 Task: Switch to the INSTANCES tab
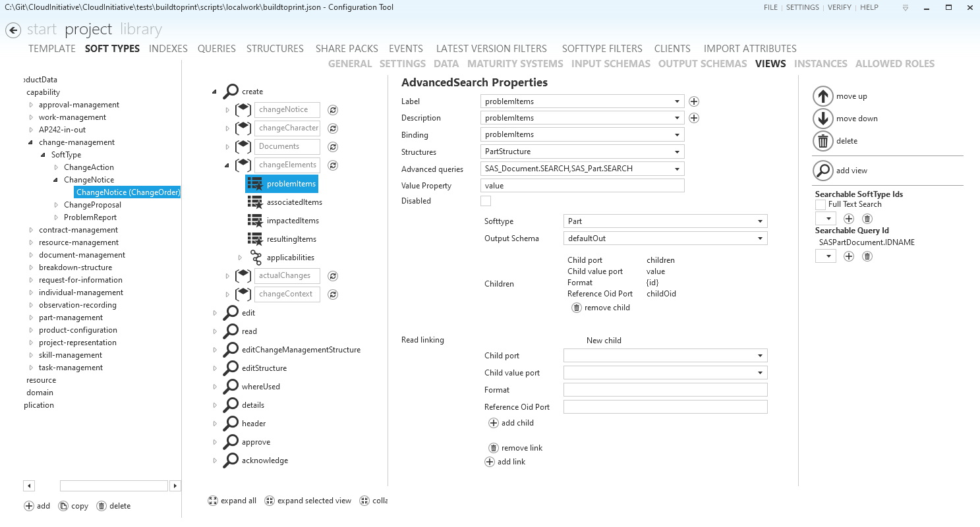click(821, 63)
